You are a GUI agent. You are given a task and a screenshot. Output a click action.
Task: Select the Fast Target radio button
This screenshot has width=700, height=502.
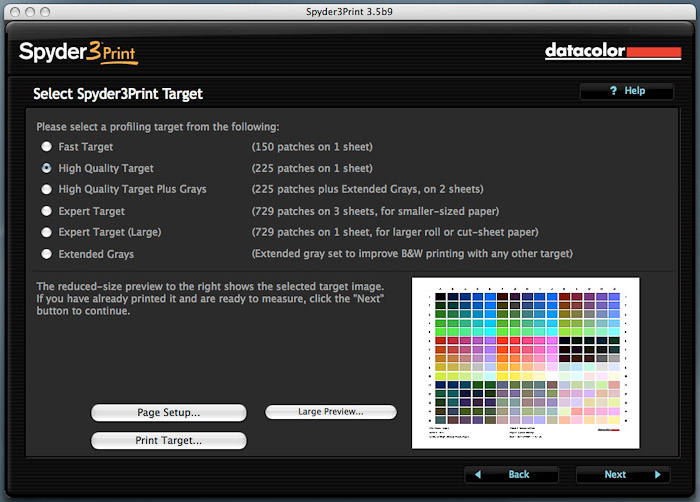click(x=47, y=147)
